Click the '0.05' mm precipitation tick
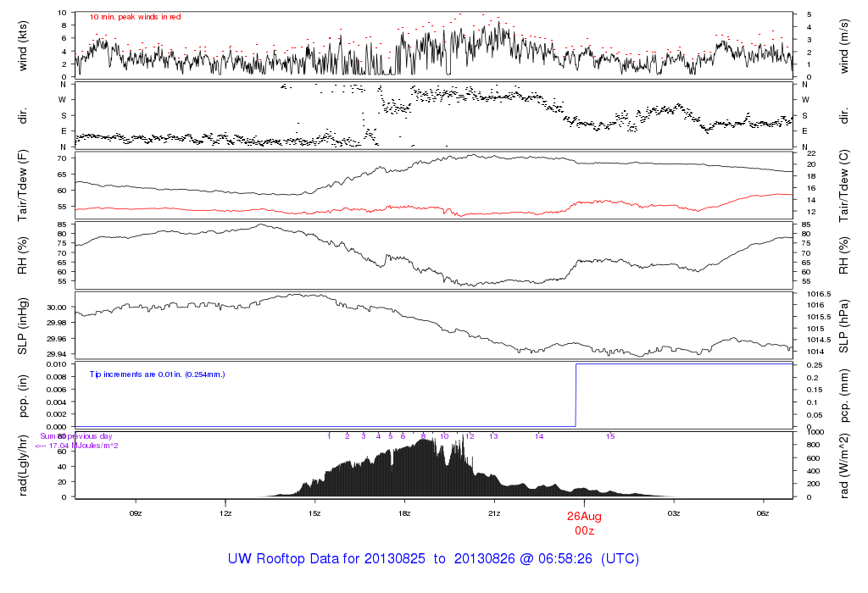Image resolution: width=868 pixels, height=593 pixels. point(815,415)
